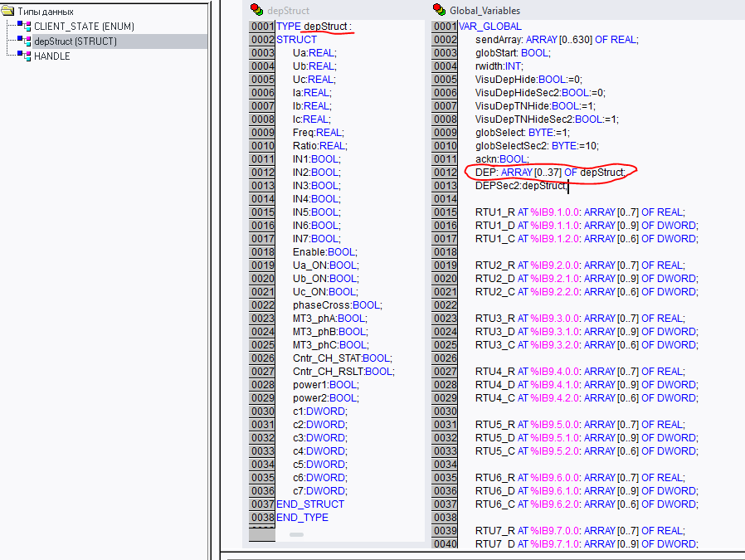
Task: Click the power1:BOOL; member line
Action: coord(325,385)
